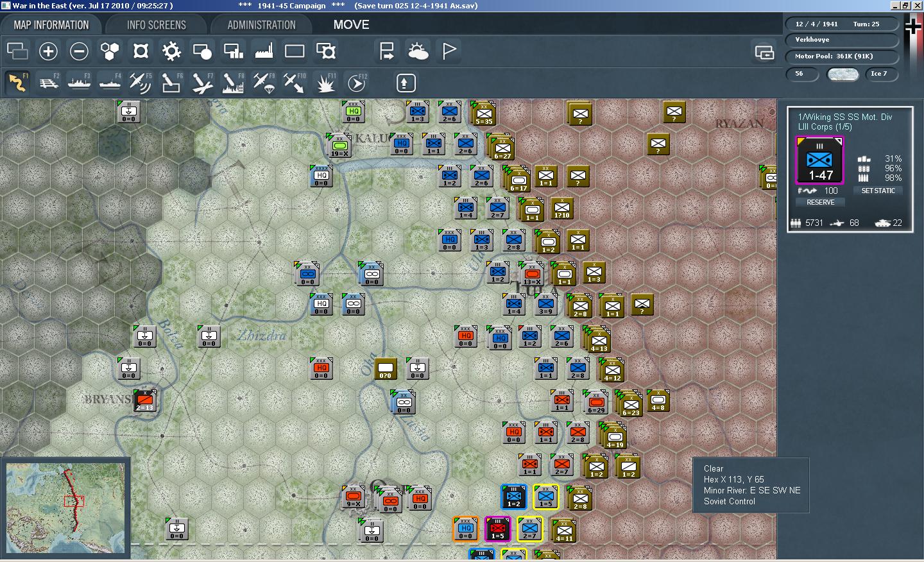
Task: Select Air Transport mode (F9) icon
Action: click(264, 83)
